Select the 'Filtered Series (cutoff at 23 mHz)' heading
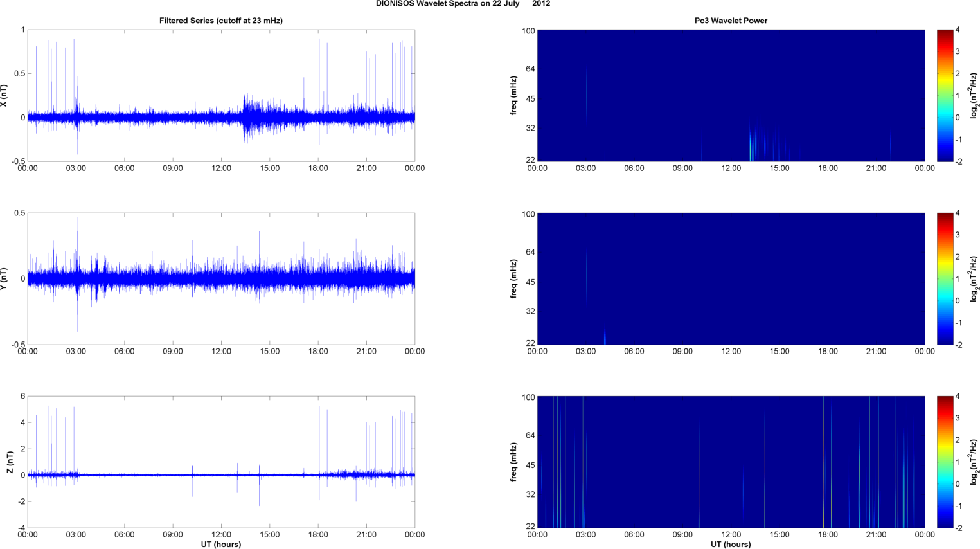The image size is (980, 549). (x=221, y=21)
